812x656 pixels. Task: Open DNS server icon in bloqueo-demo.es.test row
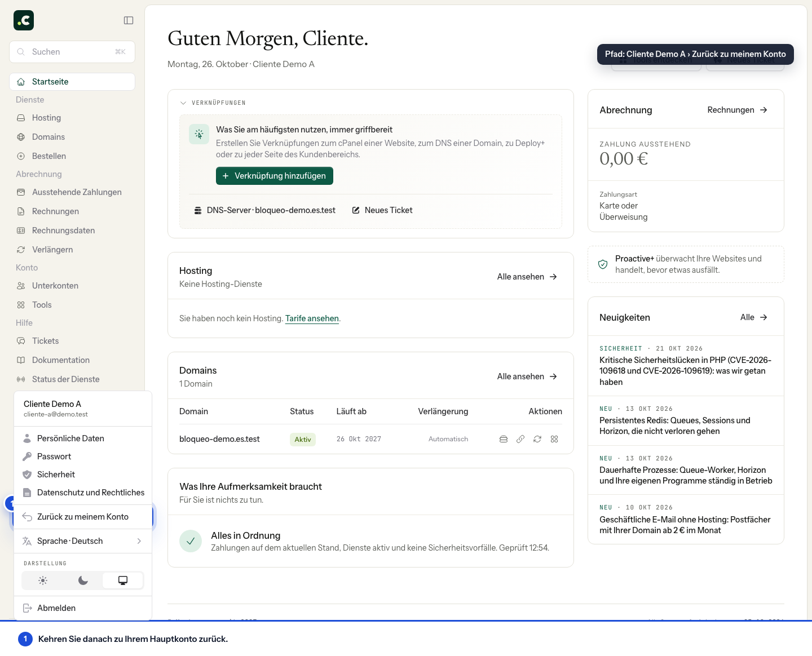(504, 439)
